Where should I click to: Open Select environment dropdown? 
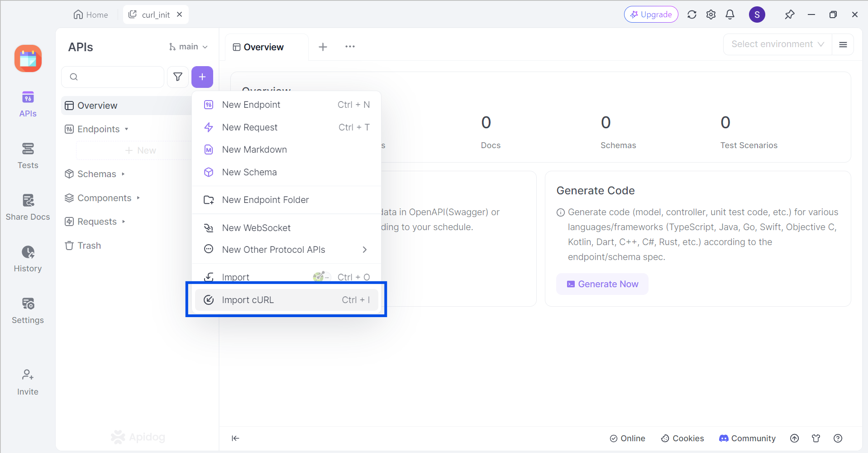[x=777, y=44]
